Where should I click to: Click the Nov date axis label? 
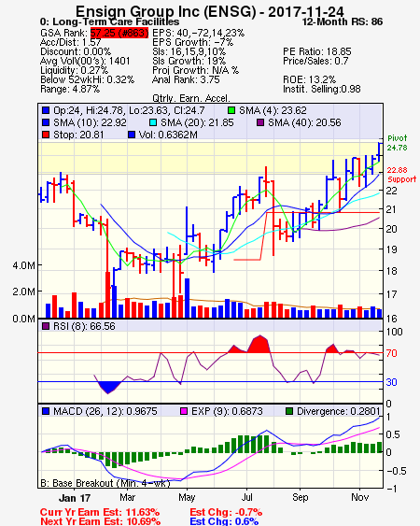(359, 497)
